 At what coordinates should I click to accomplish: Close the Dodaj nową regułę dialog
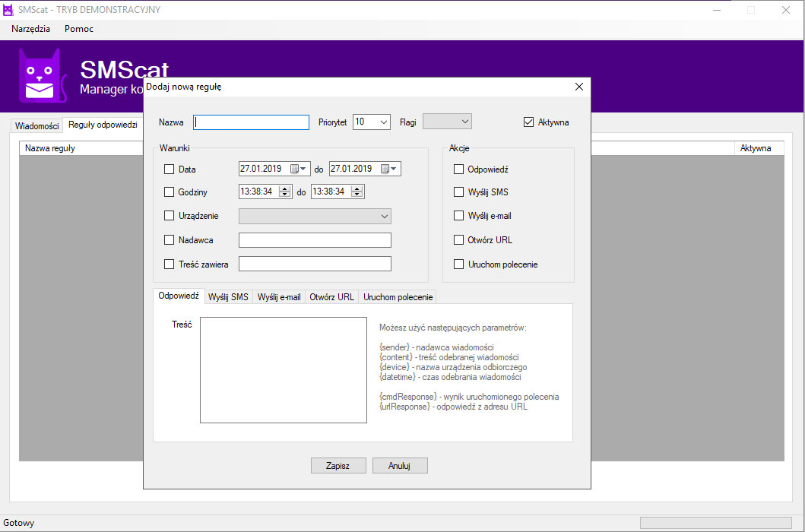tap(578, 87)
